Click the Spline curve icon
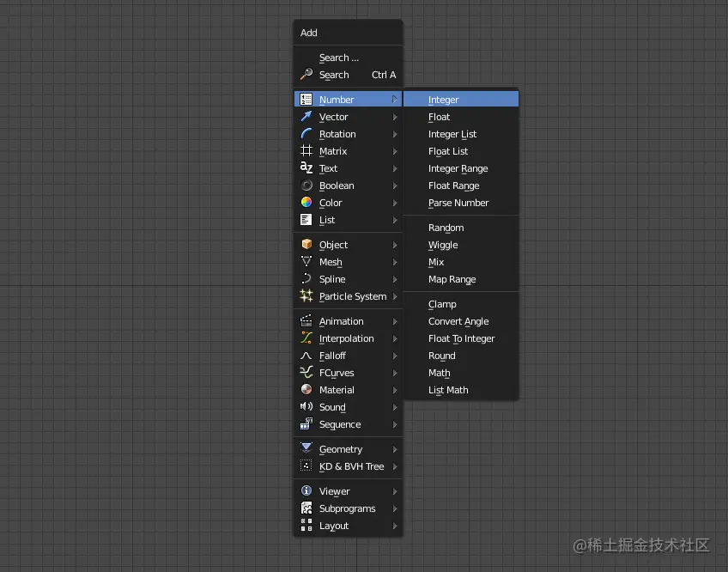The image size is (728, 572). click(306, 278)
